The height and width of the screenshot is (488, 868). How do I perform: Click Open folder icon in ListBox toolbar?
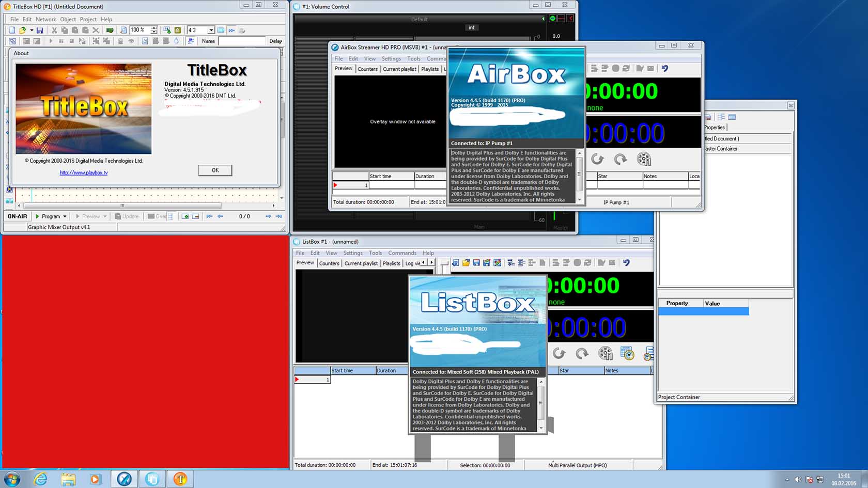[x=466, y=263]
